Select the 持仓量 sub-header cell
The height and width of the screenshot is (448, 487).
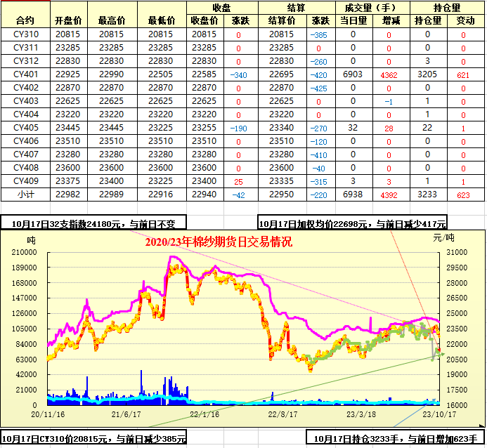point(428,20)
